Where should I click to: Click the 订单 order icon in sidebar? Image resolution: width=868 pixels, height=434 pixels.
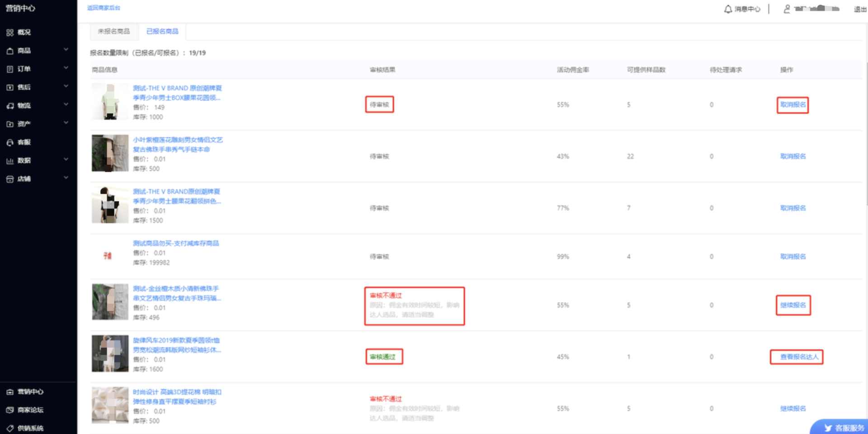[10, 69]
